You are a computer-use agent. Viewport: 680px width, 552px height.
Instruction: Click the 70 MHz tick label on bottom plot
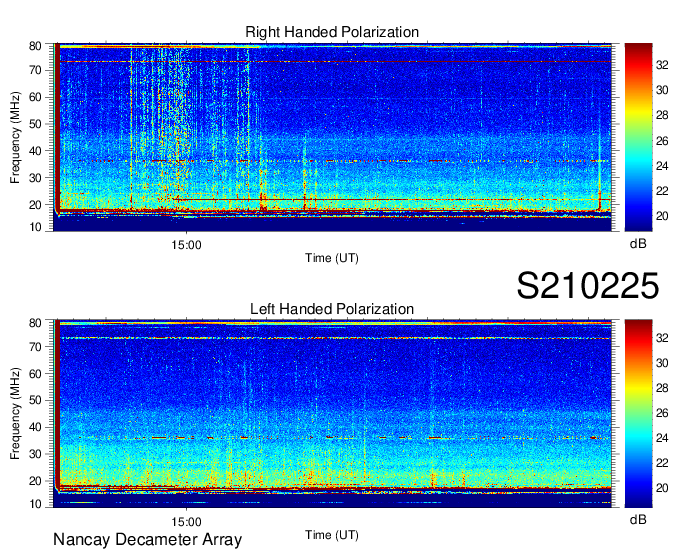35,347
